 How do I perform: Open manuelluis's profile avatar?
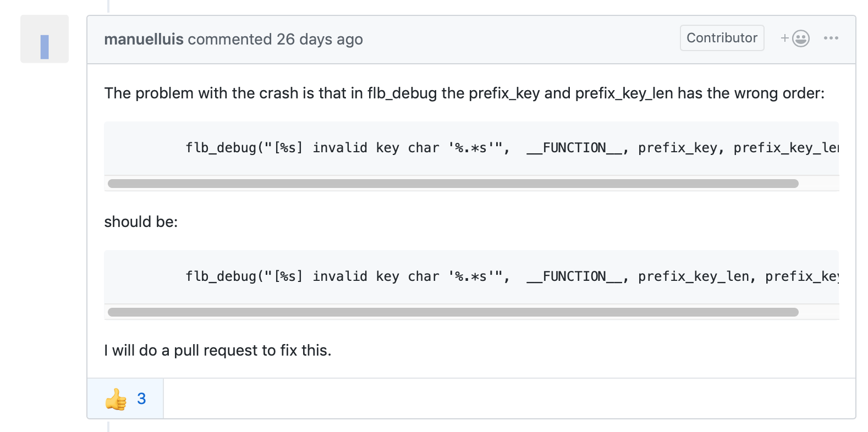click(x=45, y=40)
